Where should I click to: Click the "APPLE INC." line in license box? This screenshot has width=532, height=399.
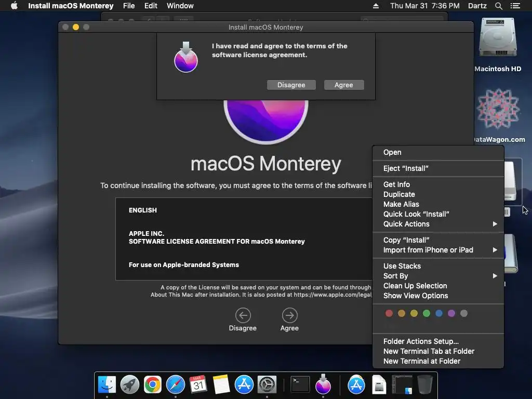pos(146,233)
